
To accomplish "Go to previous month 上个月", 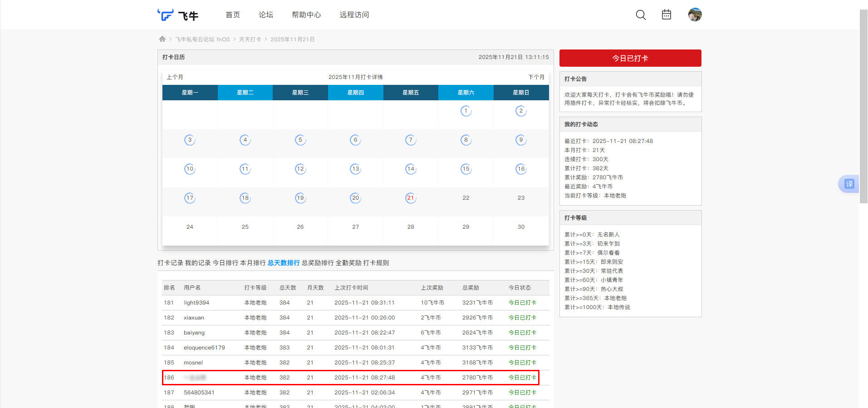I will [175, 77].
